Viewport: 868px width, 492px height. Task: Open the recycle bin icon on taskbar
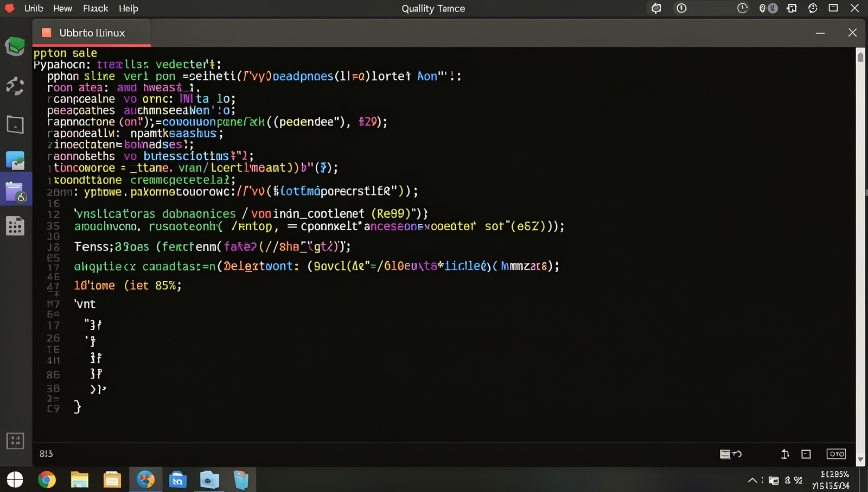[x=241, y=480]
